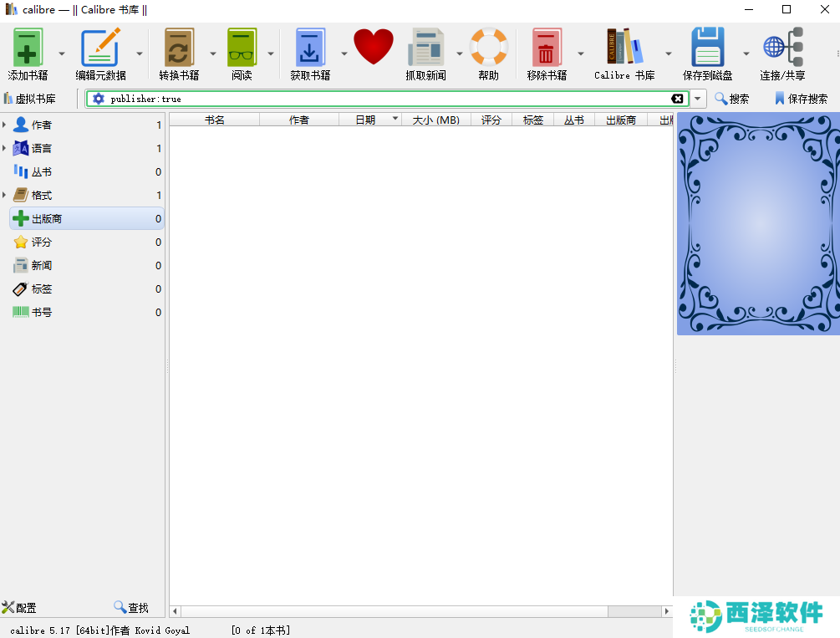Expand the 格式 (Formats) tree node
This screenshot has height=638, width=840.
(4, 195)
